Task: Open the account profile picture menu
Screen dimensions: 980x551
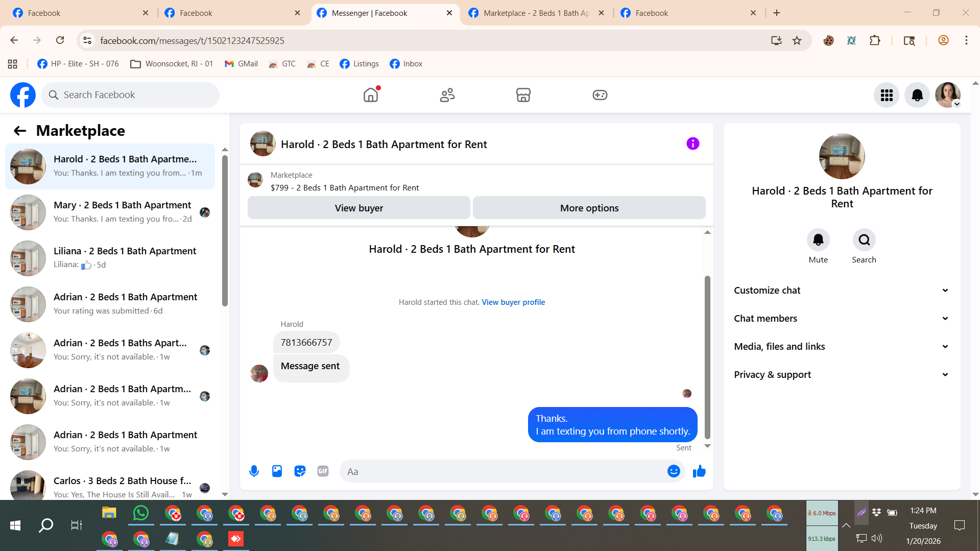Action: point(948,95)
